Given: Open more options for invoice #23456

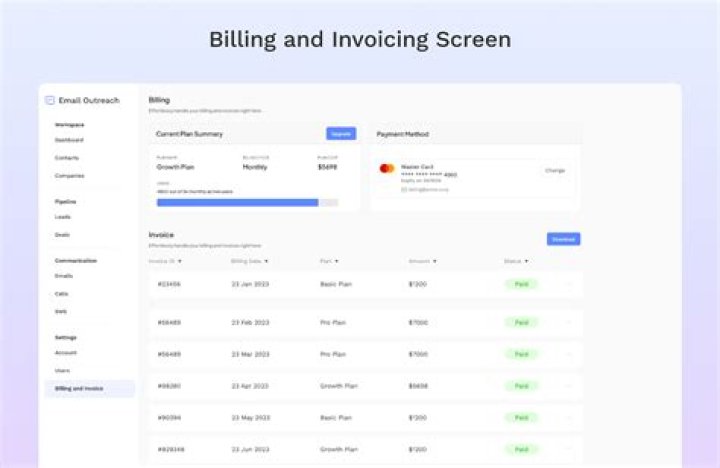Looking at the screenshot, I should click(568, 284).
